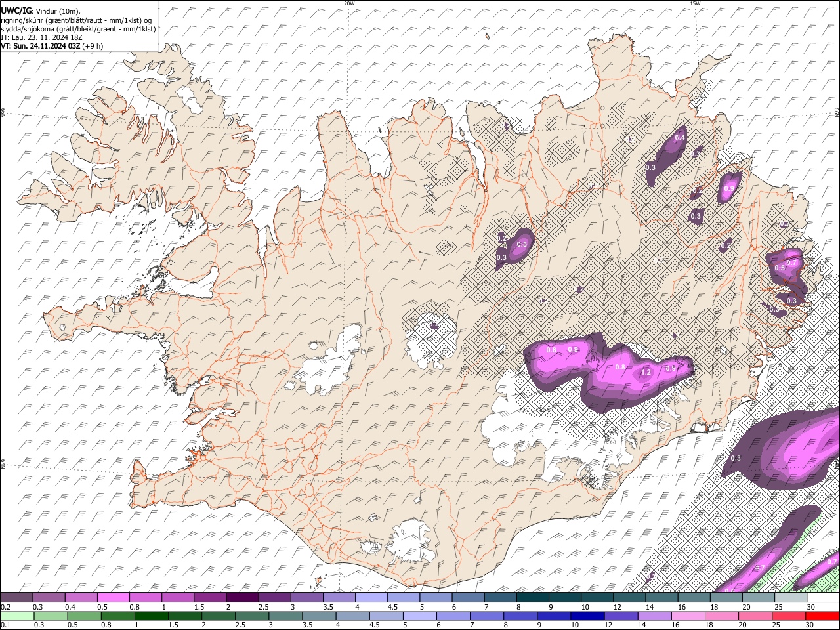This screenshot has height=630, width=840.
Task: Select the bright pink upper swatch from 0.5 to 0.8
Action: click(x=114, y=597)
